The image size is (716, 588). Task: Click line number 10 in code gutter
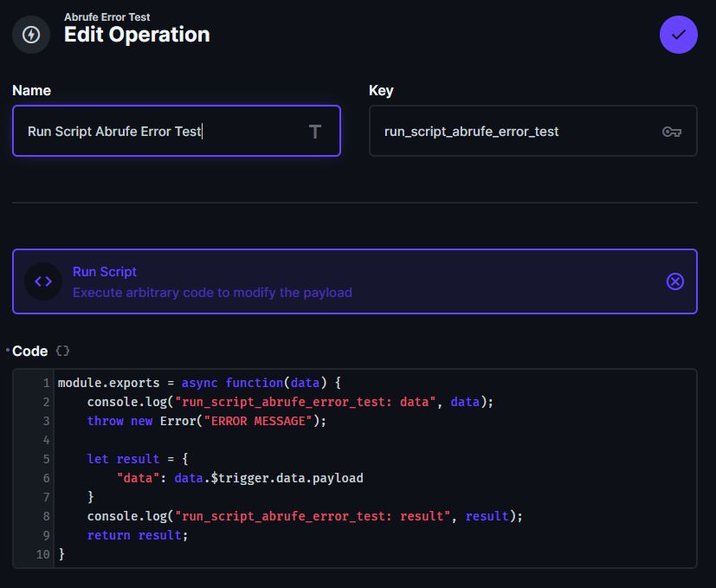tap(43, 554)
